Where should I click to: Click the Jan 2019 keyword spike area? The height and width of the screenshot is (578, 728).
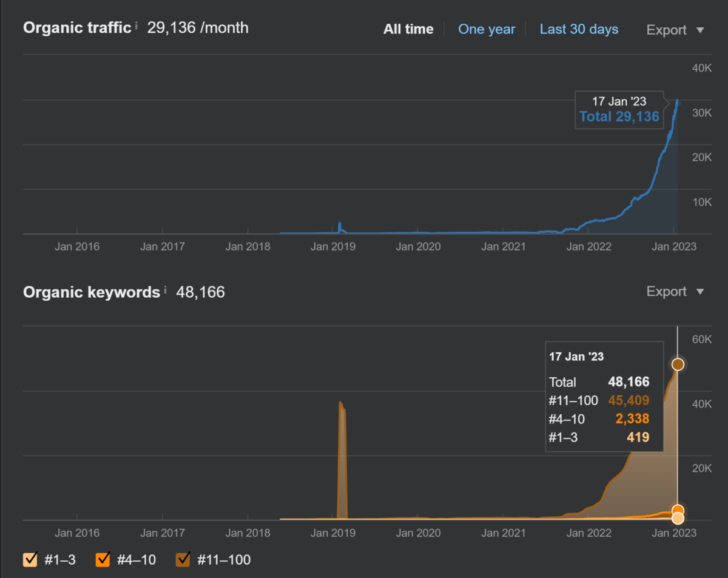pyautogui.click(x=342, y=461)
